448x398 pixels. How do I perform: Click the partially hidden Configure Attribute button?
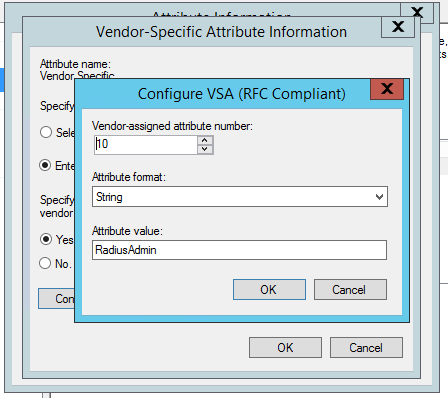[x=56, y=298]
